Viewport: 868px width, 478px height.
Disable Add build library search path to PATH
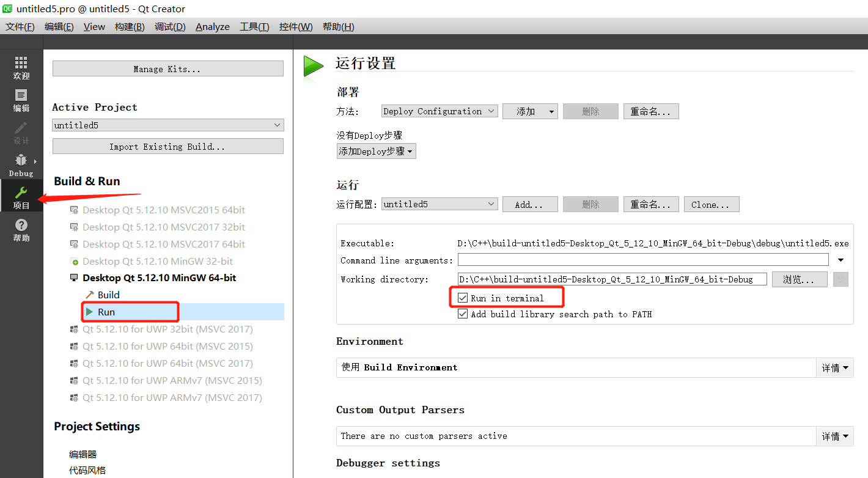(463, 313)
